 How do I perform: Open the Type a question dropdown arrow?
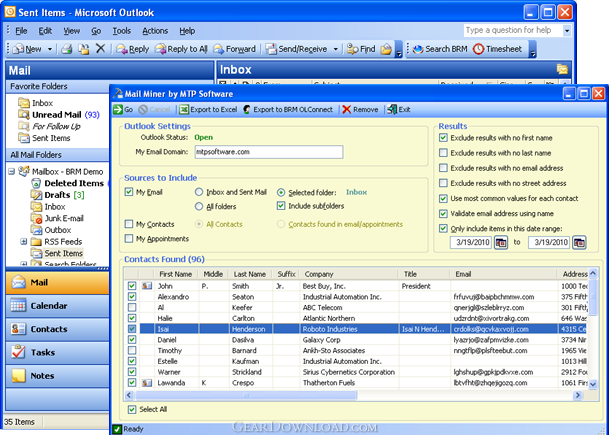567,30
